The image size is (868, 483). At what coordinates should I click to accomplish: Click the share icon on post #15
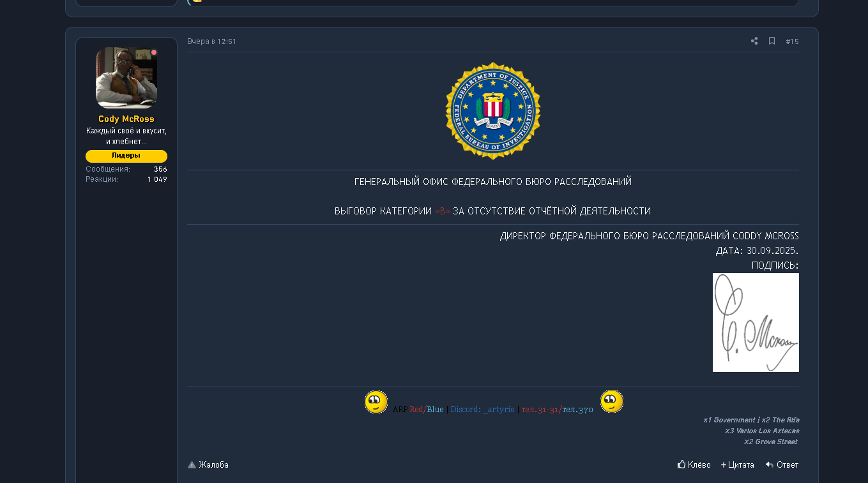click(754, 41)
